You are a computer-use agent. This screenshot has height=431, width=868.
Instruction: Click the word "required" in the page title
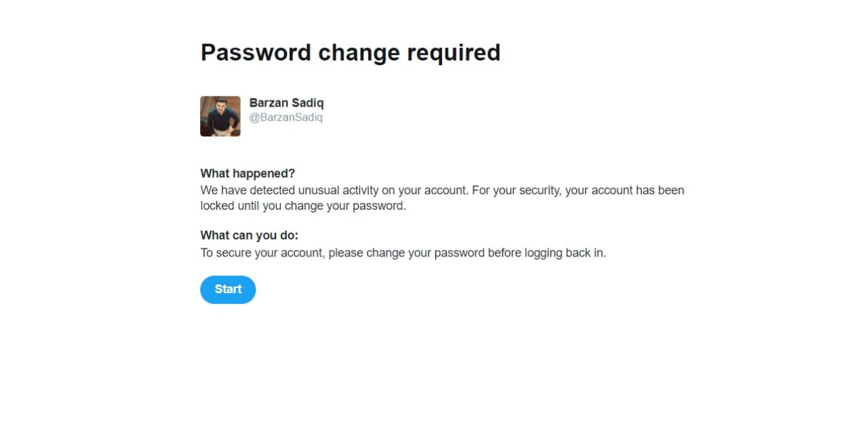454,53
